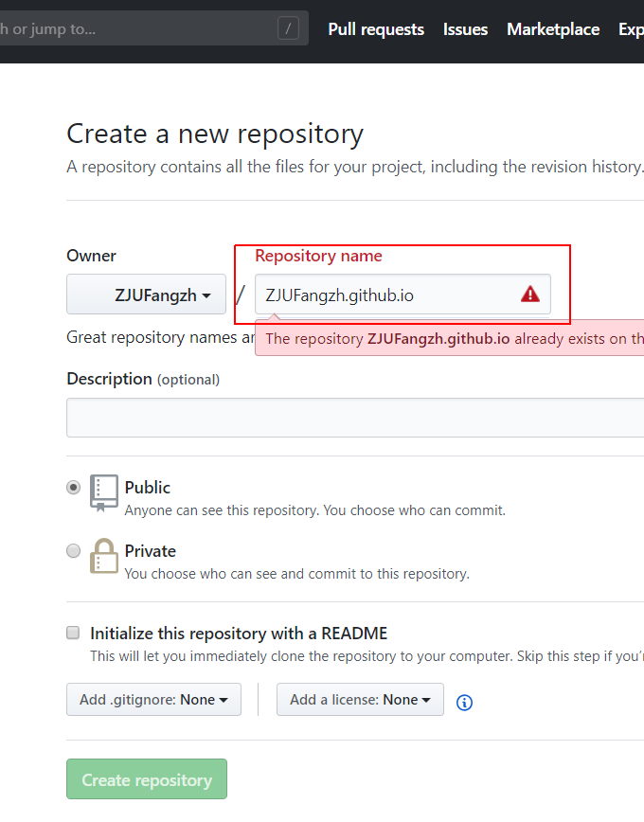This screenshot has width=644, height=822.
Task: Go to Issues in the header
Action: pyautogui.click(x=465, y=29)
